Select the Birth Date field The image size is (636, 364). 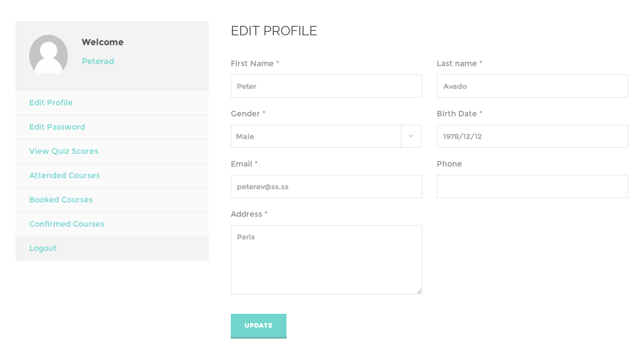532,136
